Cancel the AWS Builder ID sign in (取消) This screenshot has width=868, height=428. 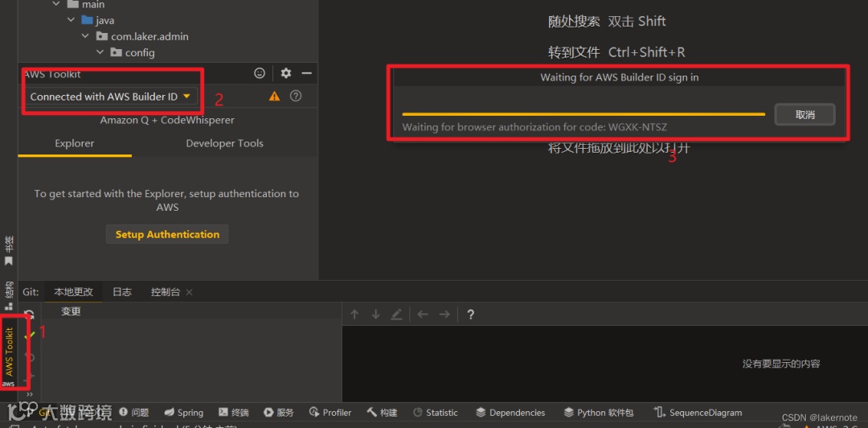tap(805, 115)
